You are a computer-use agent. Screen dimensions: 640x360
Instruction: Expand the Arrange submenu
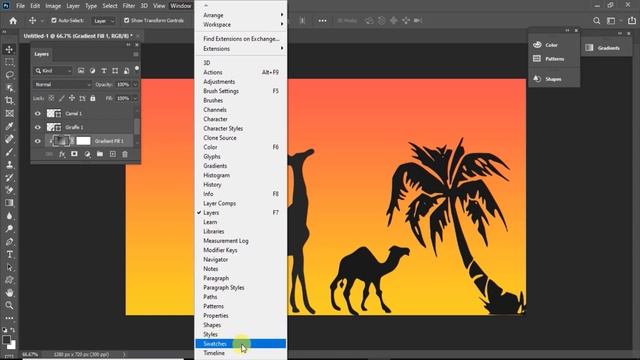pos(241,15)
